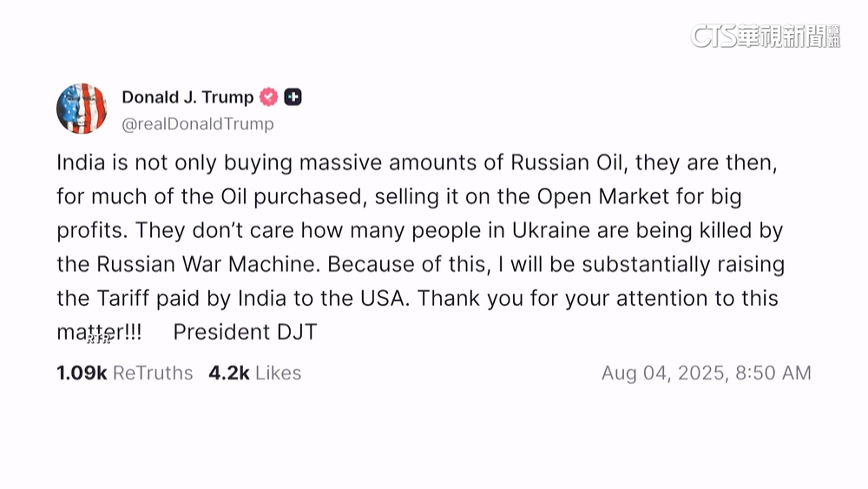
Task: View the 1.09k ReTruths count
Action: point(124,373)
